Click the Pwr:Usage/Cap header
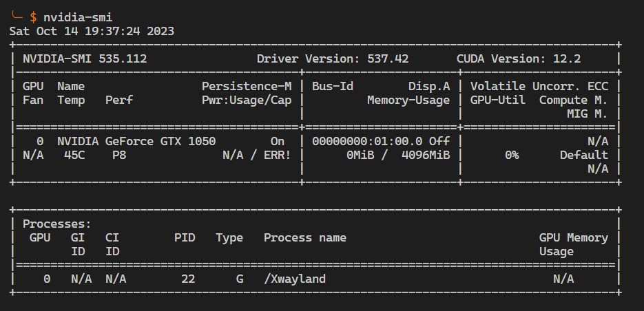Viewport: 644px width, 311px height. 247,100
